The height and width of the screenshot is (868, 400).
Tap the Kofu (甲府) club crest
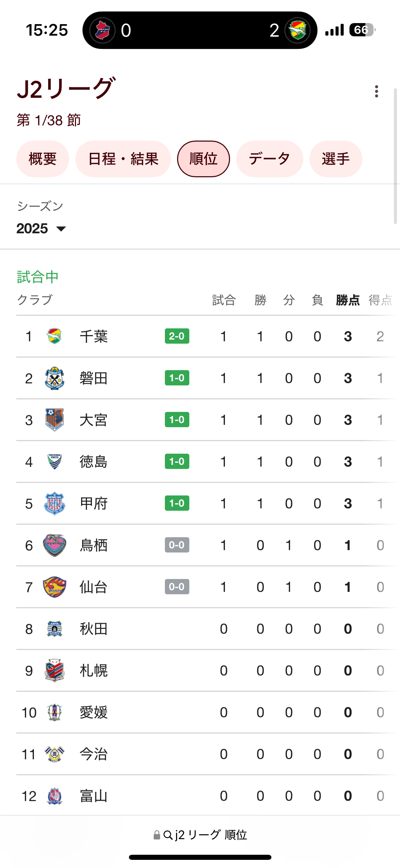tap(54, 503)
